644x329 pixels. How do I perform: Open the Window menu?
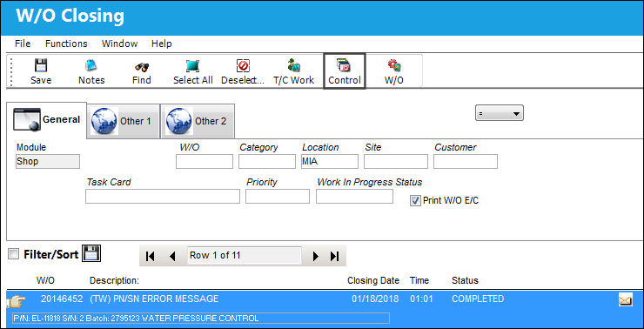[x=119, y=44]
